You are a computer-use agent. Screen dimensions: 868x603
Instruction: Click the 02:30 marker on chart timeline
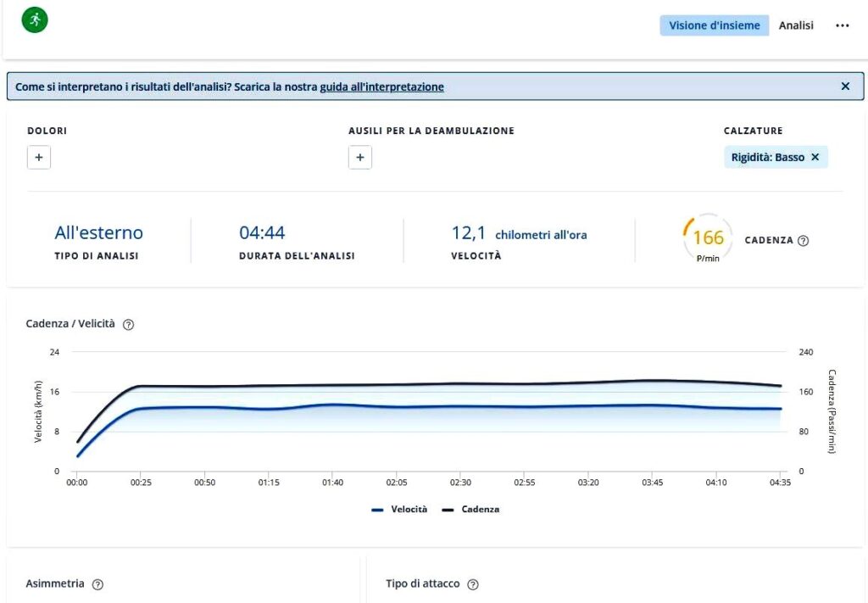click(x=460, y=483)
